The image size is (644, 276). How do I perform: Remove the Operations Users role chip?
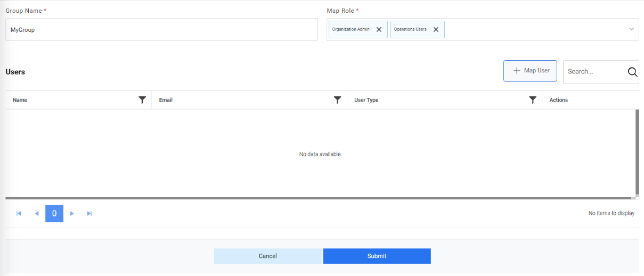[x=436, y=30]
